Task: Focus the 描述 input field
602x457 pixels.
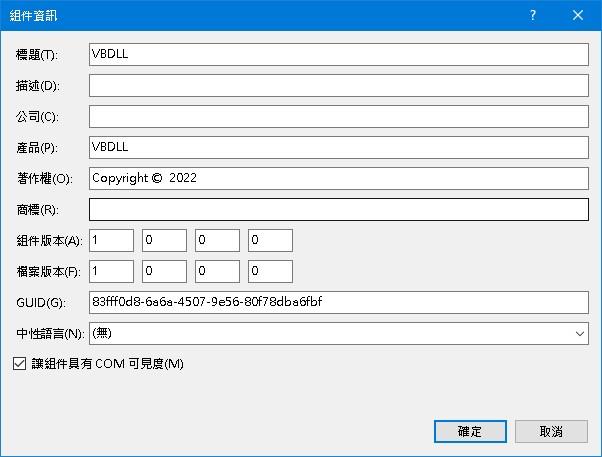Action: tap(338, 85)
